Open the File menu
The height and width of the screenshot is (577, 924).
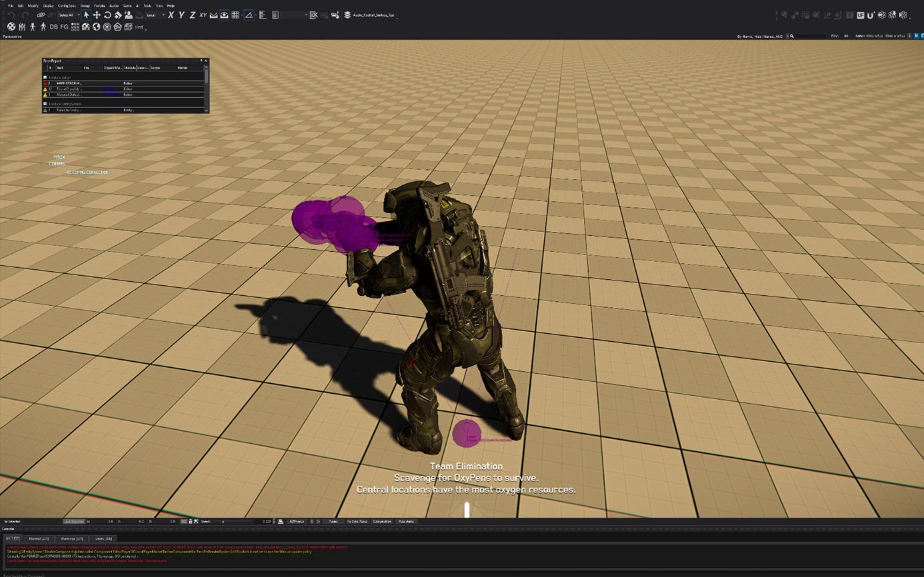11,5
